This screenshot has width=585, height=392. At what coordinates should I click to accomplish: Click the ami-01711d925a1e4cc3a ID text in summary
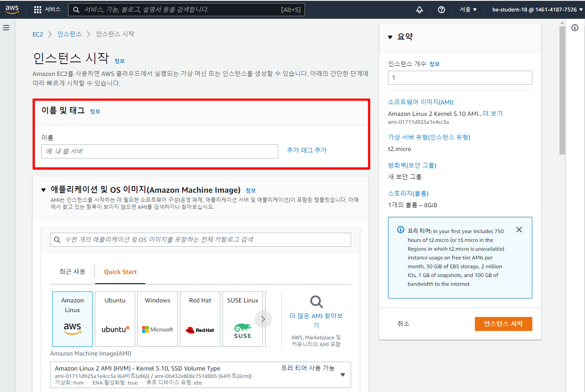tap(418, 122)
